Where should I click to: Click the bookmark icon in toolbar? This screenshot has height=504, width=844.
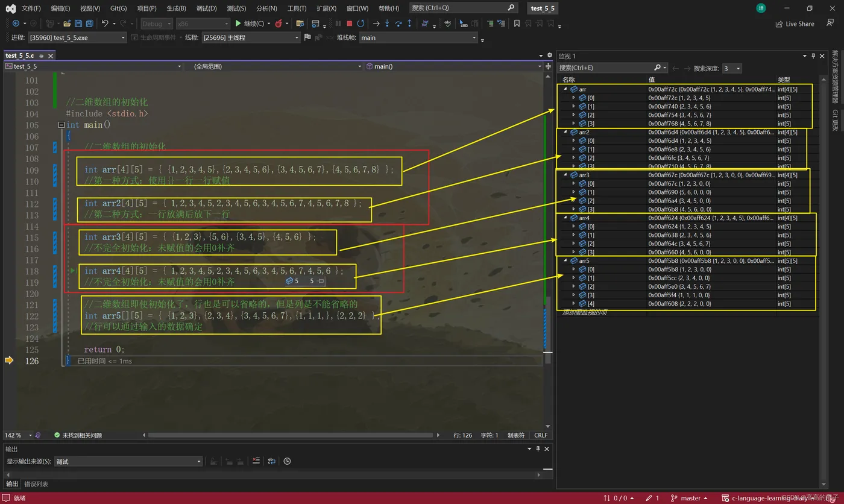(517, 24)
